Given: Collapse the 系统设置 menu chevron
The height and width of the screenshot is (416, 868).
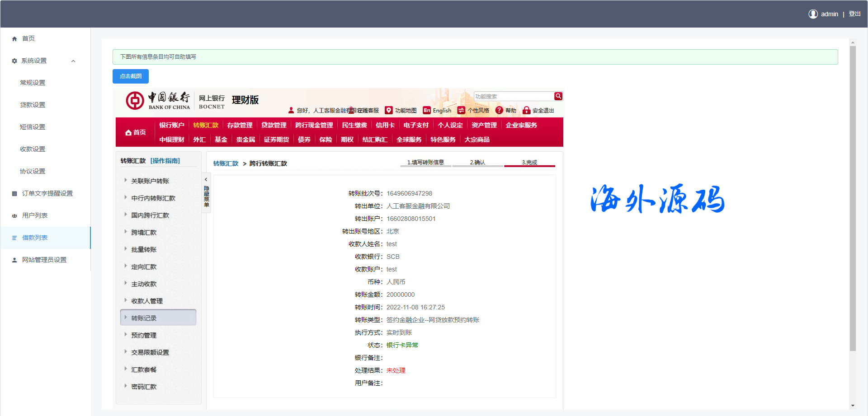Looking at the screenshot, I should [x=73, y=61].
